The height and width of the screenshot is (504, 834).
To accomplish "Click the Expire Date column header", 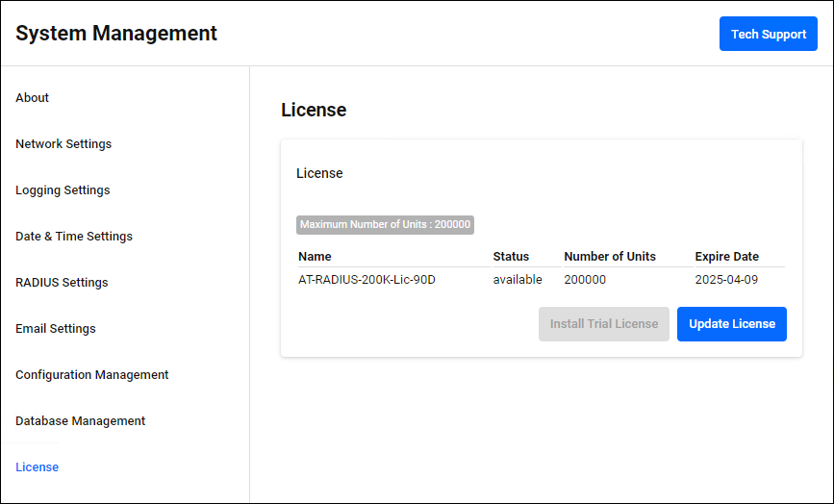I will click(726, 257).
